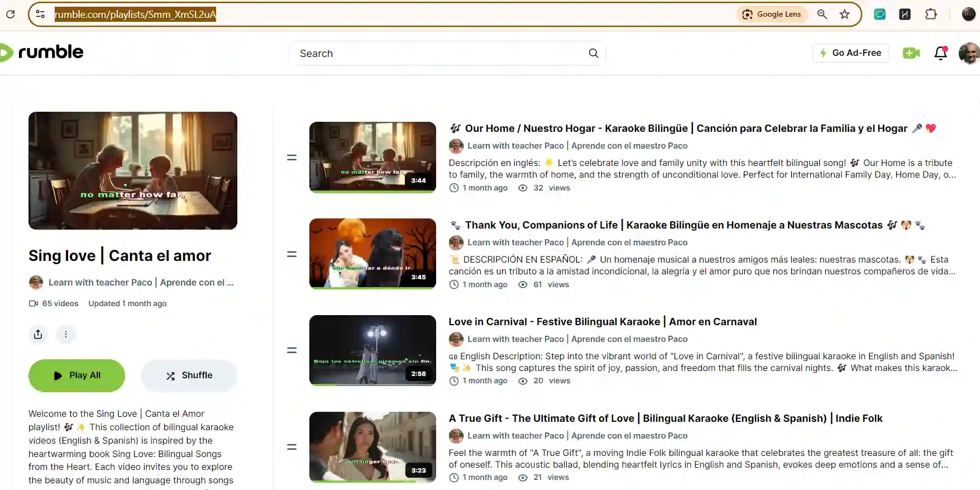Click channel avatar on Love in Carnival row

[x=456, y=339]
